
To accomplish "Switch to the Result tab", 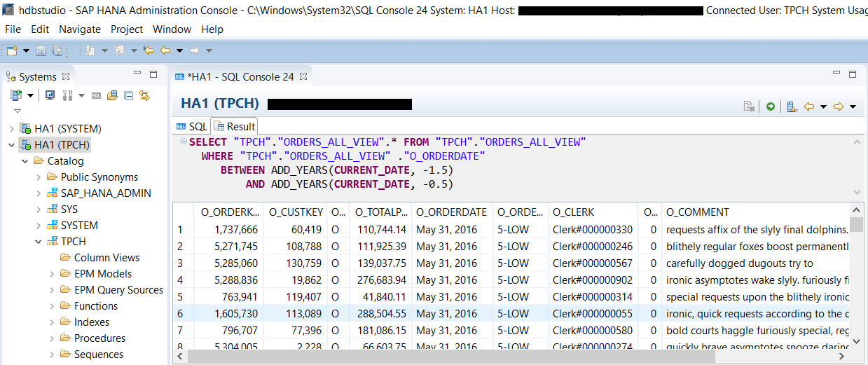I will (235, 126).
